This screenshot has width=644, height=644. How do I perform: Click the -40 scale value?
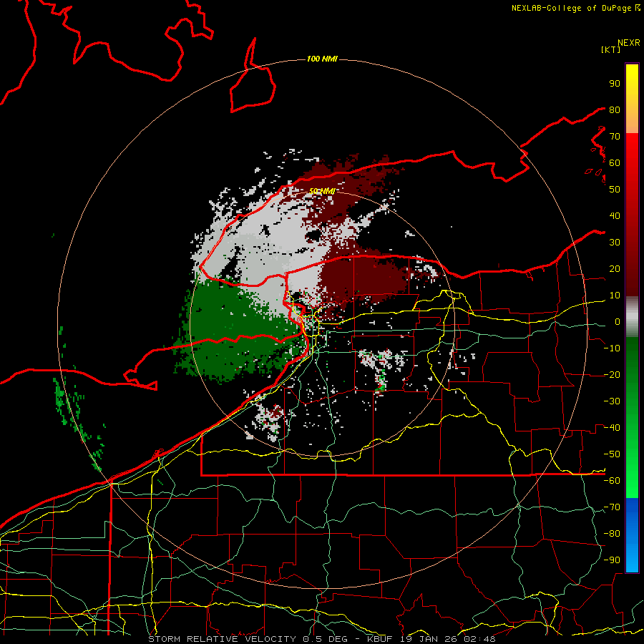click(612, 428)
